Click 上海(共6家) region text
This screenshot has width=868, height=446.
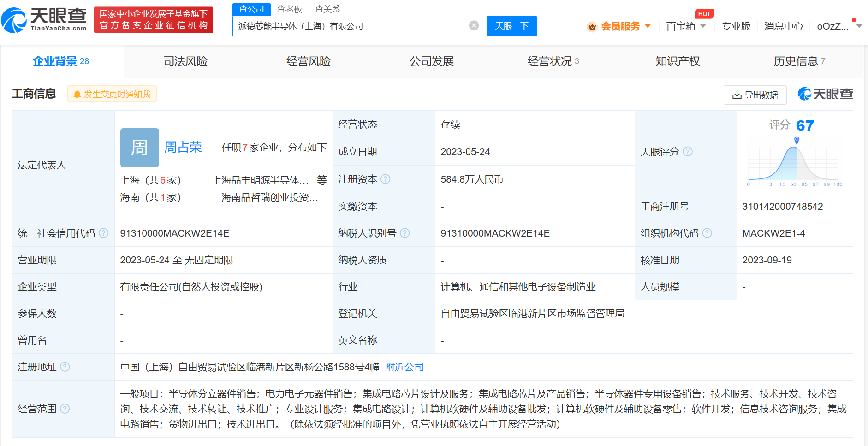151,180
